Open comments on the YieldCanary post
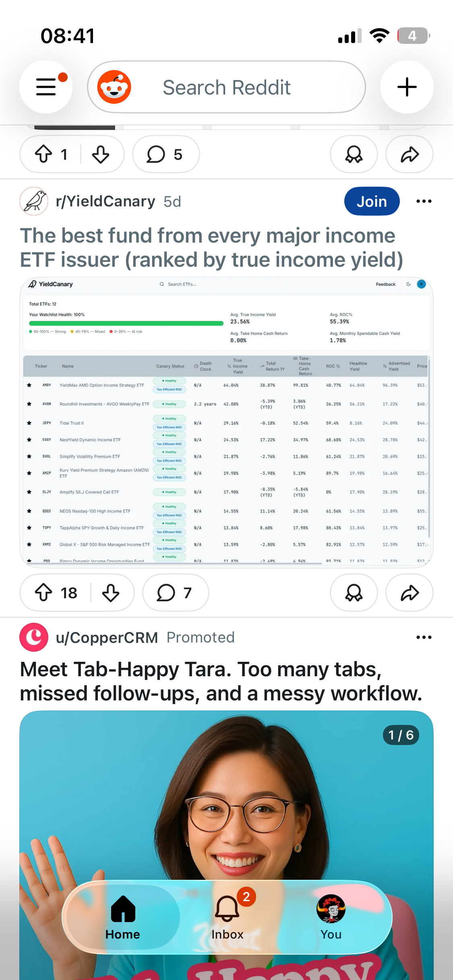 (x=176, y=593)
